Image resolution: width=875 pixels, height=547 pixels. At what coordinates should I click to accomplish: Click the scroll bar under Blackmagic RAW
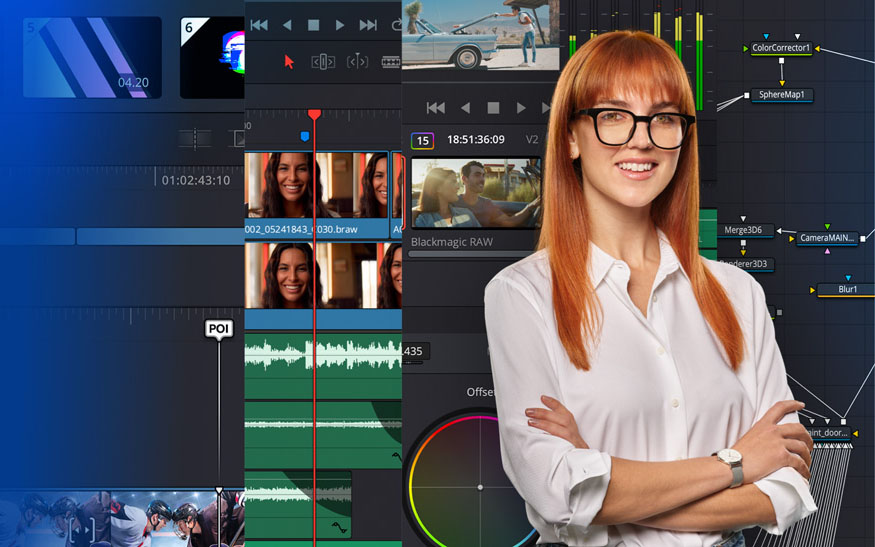pyautogui.click(x=472, y=254)
